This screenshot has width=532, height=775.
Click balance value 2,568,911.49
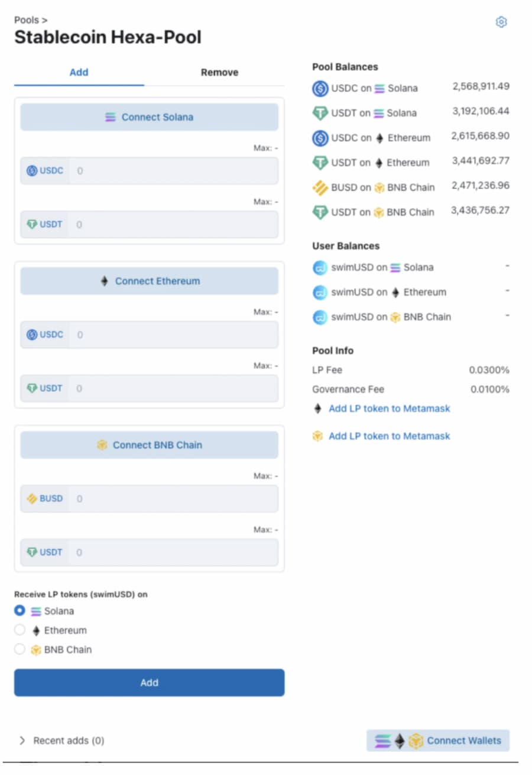[x=481, y=86]
